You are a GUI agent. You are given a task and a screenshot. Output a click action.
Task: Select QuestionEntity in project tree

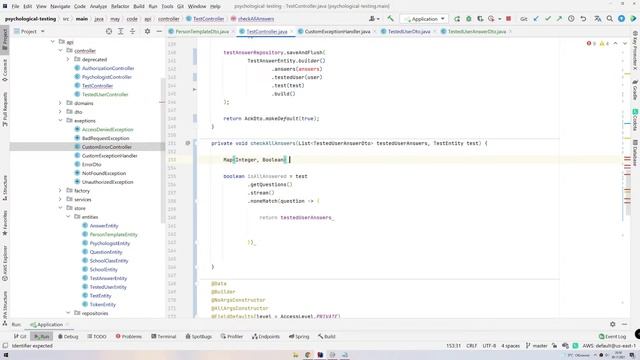[x=106, y=252]
